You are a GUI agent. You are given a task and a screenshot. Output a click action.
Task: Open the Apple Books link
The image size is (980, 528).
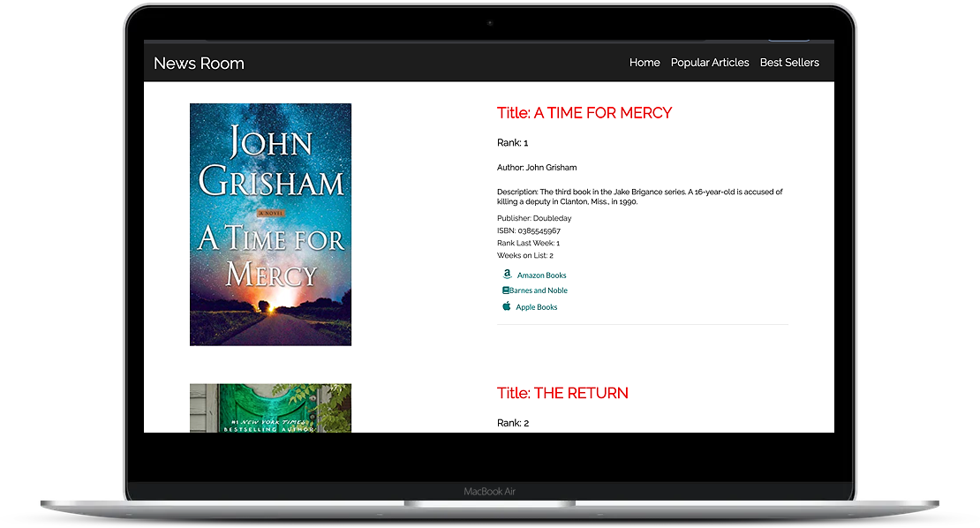pos(536,307)
